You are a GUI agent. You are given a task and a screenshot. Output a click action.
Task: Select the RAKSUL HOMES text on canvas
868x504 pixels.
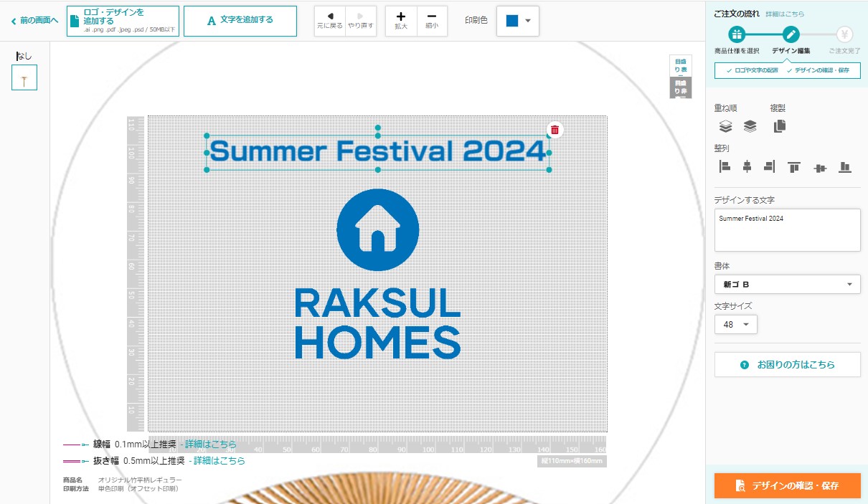(377, 323)
